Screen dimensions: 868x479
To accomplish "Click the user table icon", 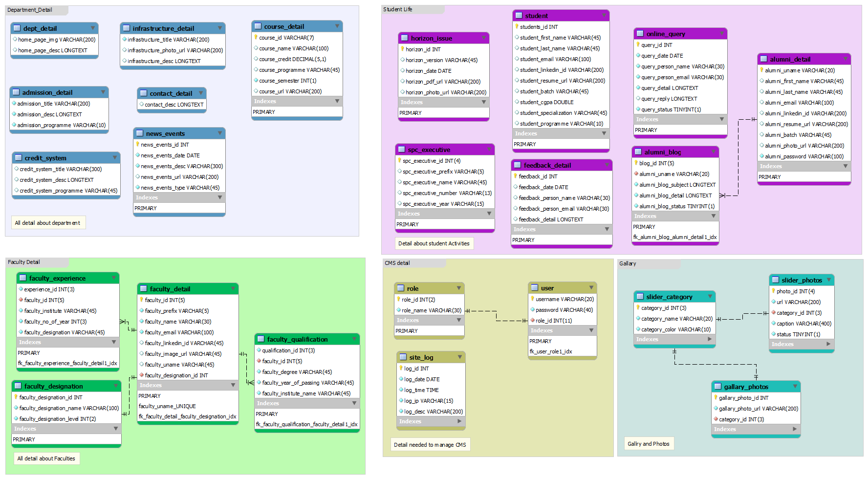I will (535, 288).
